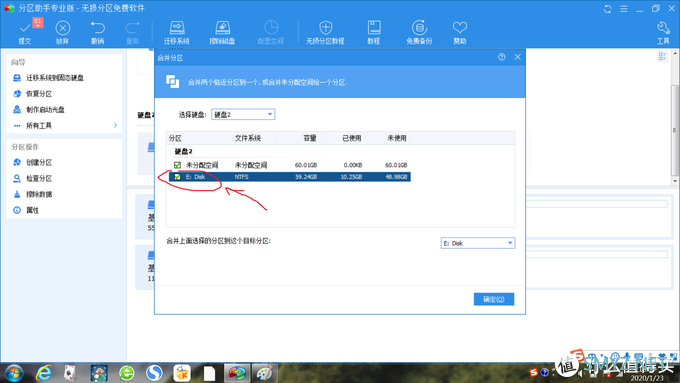The image size is (680, 383).
Task: Click the 48.98GB unused cell
Action: tap(396, 177)
